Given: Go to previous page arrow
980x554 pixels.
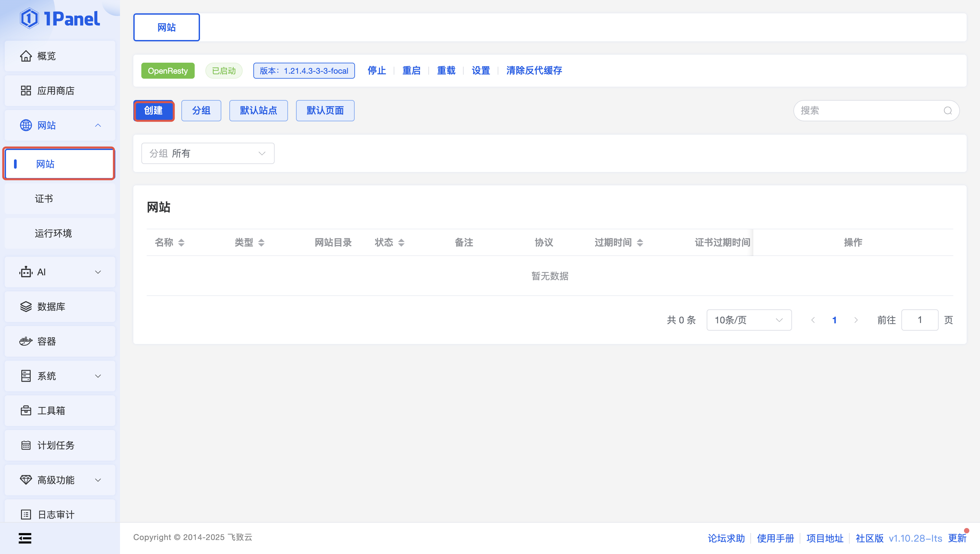Looking at the screenshot, I should coord(813,320).
